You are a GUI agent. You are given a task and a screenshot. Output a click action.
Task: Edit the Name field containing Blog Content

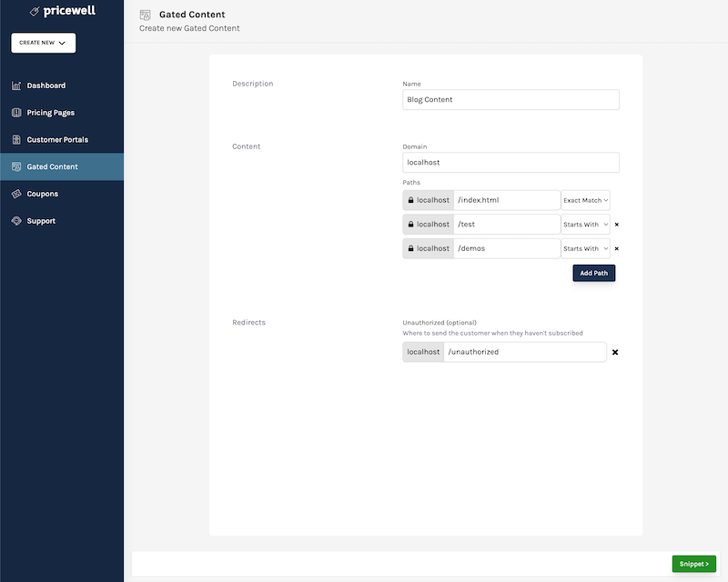pyautogui.click(x=511, y=99)
